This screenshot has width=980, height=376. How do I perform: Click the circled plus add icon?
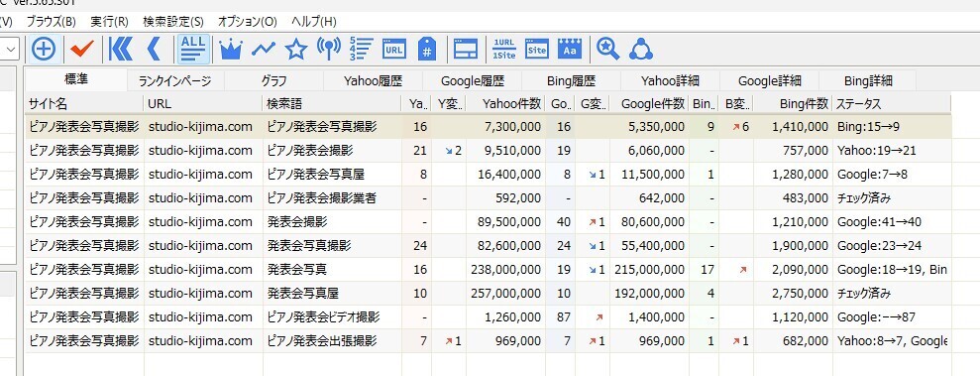click(44, 49)
